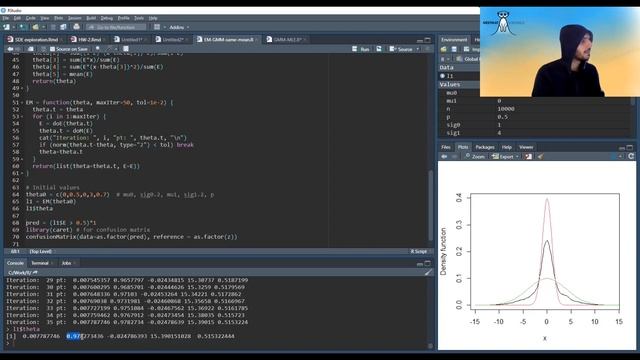Click the Source button in the editor
The height and width of the screenshot is (360, 640).
tap(401, 49)
